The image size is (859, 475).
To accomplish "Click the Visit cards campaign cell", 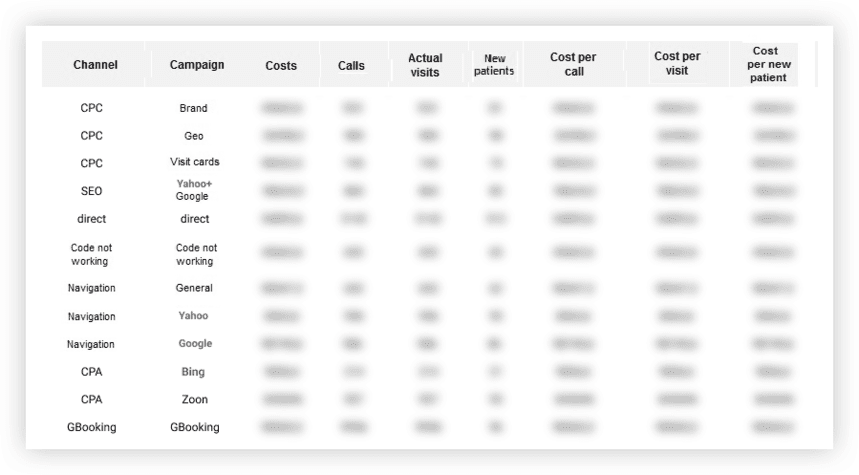I will 194,162.
